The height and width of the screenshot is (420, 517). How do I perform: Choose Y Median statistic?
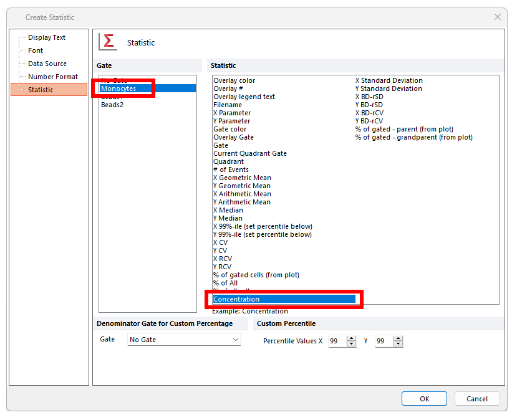228,218
